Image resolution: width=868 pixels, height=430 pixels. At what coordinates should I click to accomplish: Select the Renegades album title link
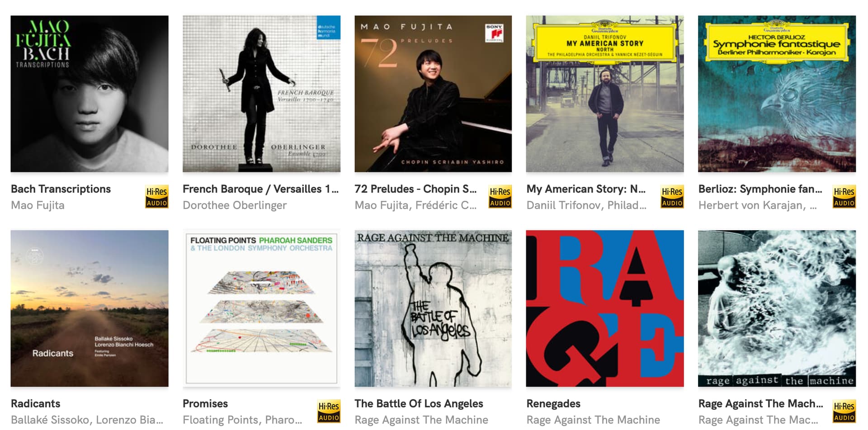pyautogui.click(x=553, y=403)
